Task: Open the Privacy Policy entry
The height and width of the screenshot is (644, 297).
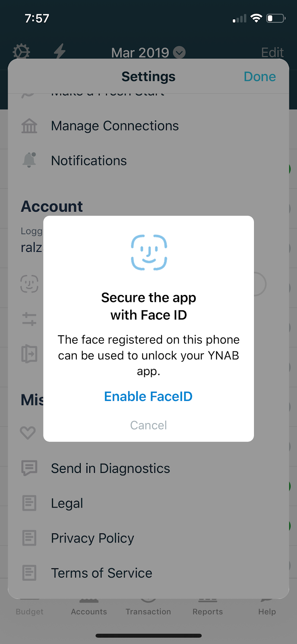Action: click(x=148, y=538)
